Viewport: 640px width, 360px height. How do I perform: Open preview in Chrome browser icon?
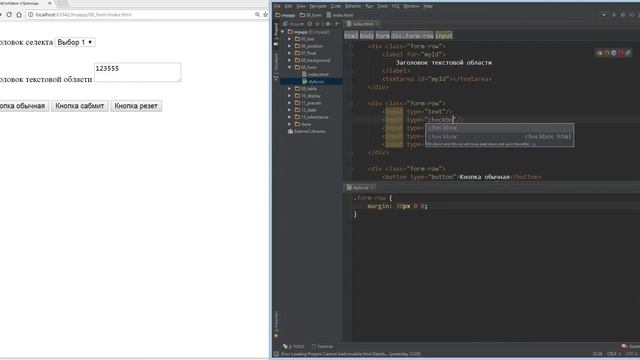point(599,53)
